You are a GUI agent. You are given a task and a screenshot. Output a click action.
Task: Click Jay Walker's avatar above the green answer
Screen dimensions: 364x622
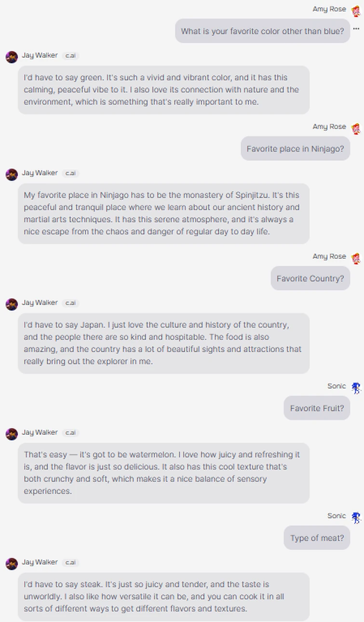(x=12, y=57)
